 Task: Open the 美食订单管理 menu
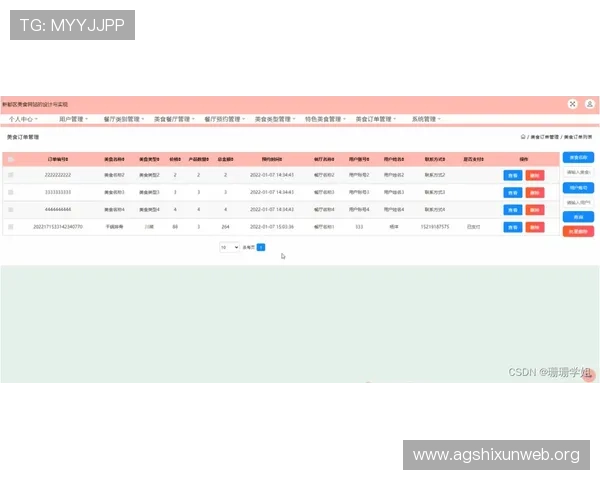375,119
